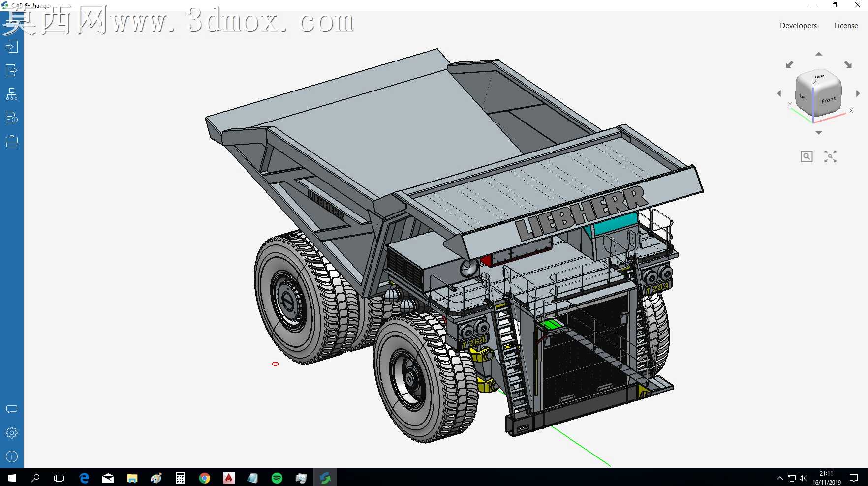Open the Import file icon in sidebar
The height and width of the screenshot is (486, 868).
[12, 47]
